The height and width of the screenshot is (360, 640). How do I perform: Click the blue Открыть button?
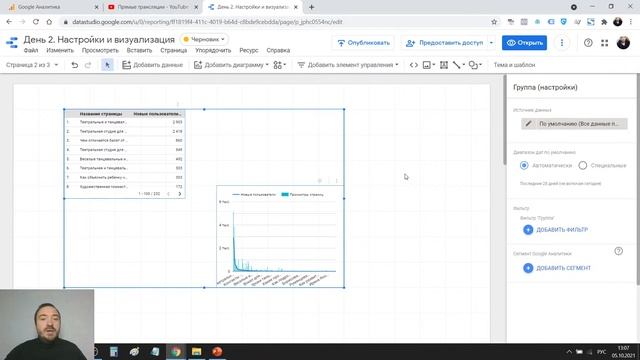(x=524, y=42)
